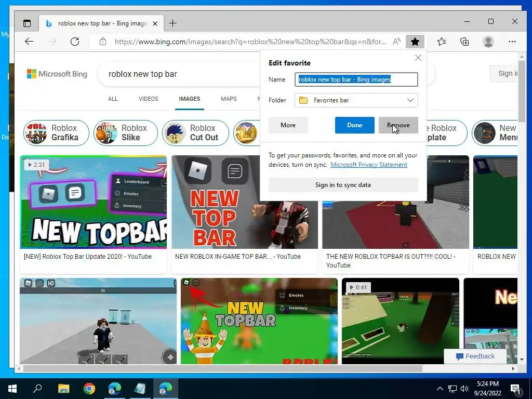Open network status tray icon

453,389
